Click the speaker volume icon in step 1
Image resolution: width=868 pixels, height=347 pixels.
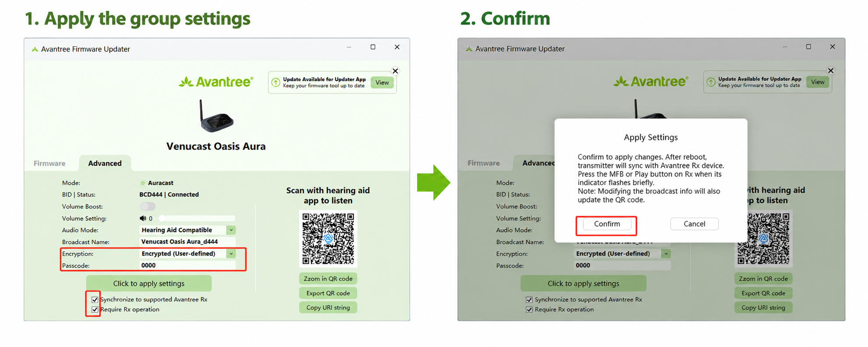pos(143,218)
